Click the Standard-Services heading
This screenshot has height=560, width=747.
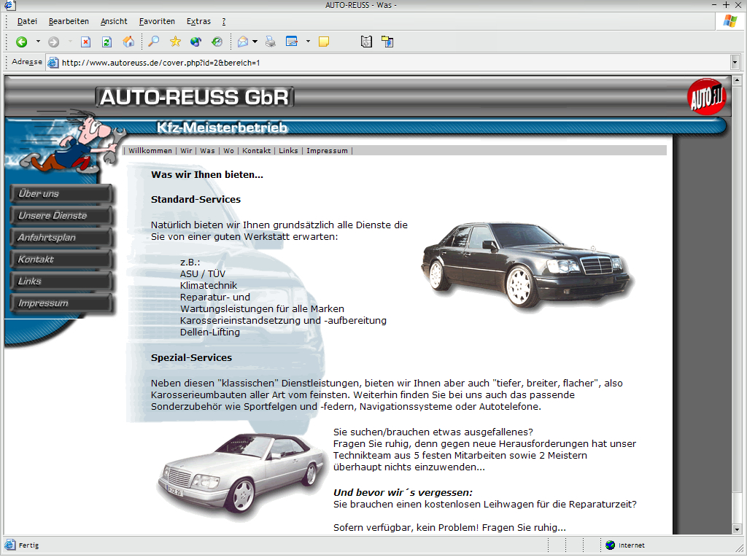point(196,200)
